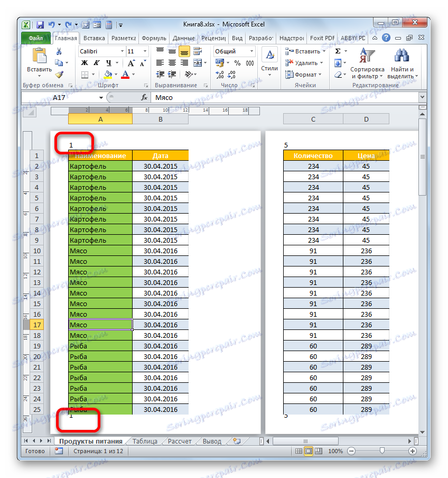
Task: Click the cell borders icon
Action: 85,75
